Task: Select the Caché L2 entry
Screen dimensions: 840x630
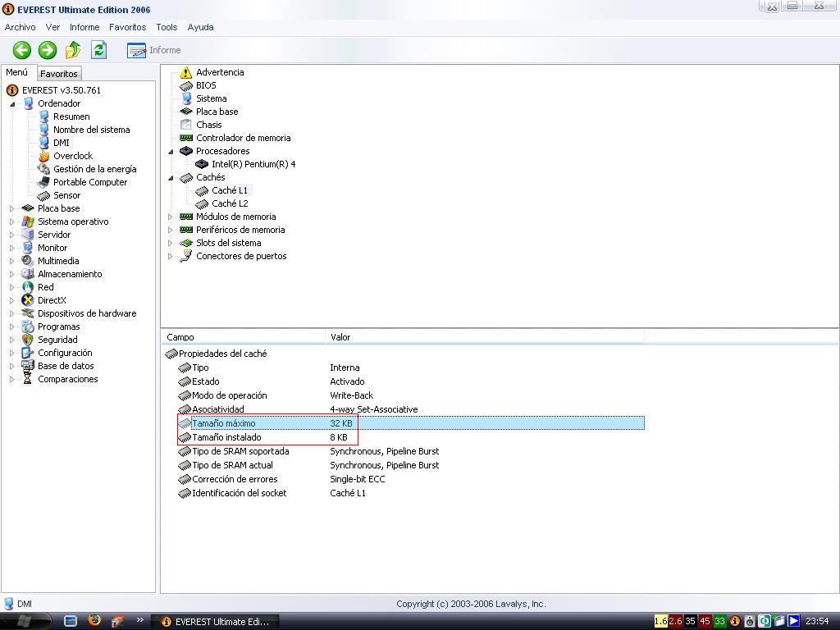Action: pos(230,203)
